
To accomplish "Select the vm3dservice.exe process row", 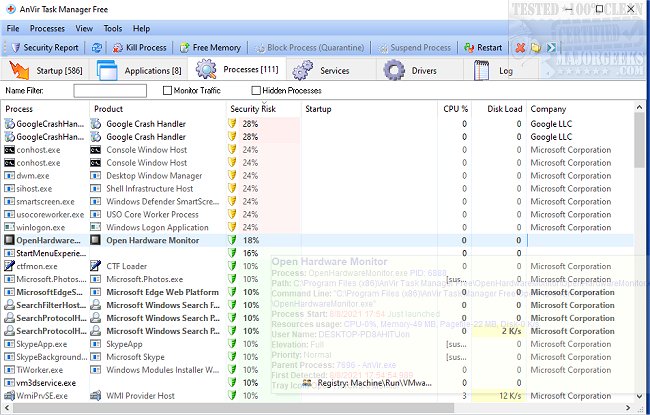I will 317,382.
